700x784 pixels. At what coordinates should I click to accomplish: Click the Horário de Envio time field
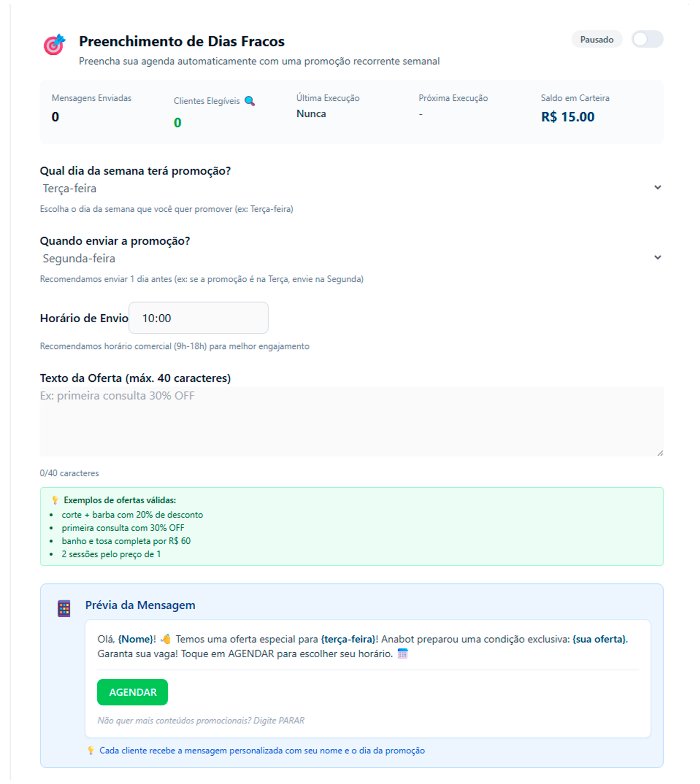[x=198, y=318]
